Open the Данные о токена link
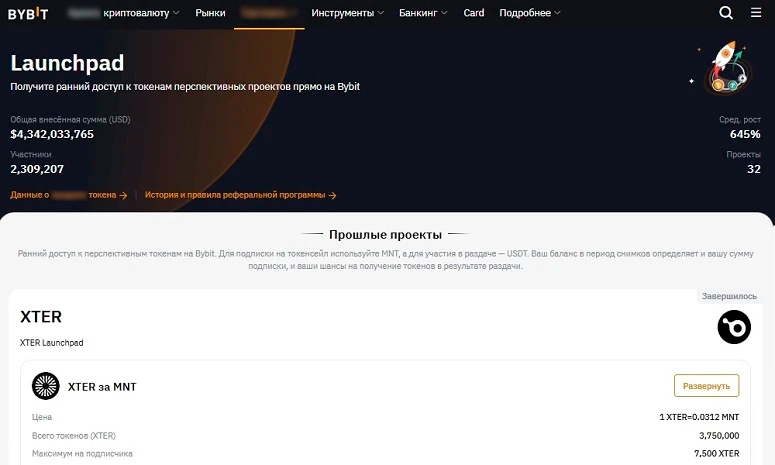Viewport: 775px width, 465px height. click(x=63, y=195)
